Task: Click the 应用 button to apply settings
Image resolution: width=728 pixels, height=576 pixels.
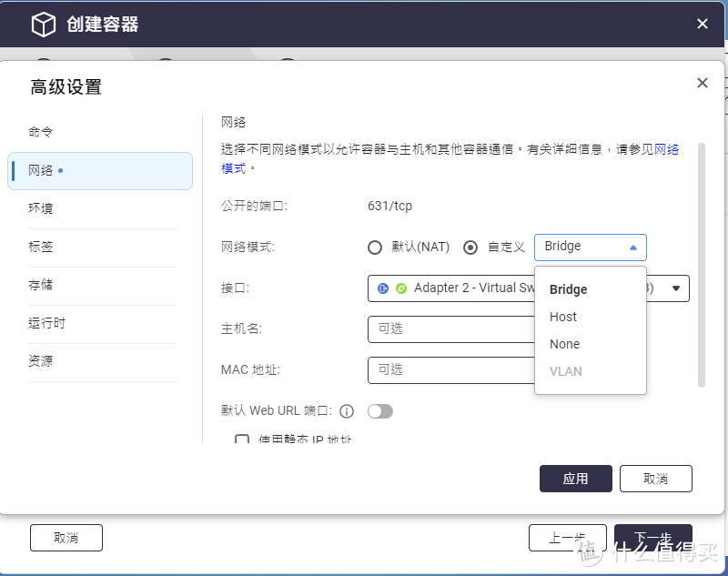Action: [575, 478]
